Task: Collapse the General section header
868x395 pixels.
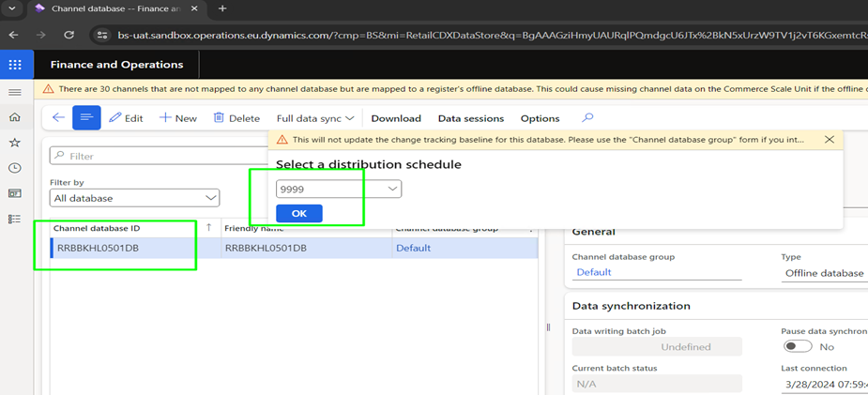Action: (593, 232)
